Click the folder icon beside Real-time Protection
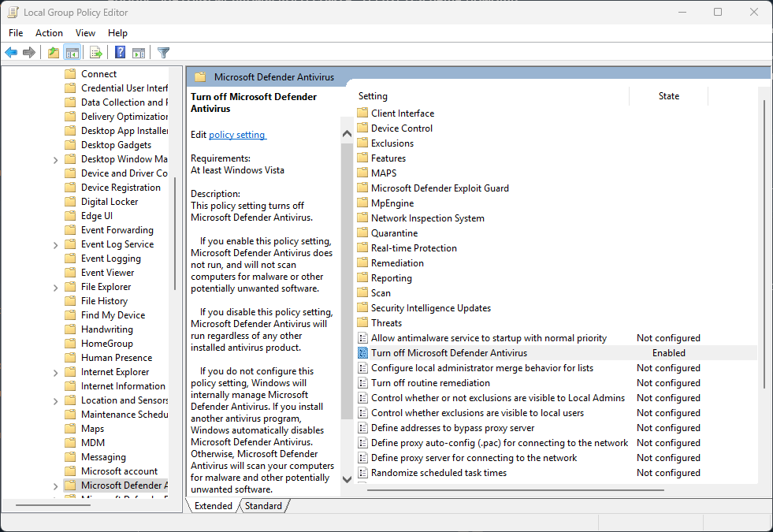The height and width of the screenshot is (532, 773). [362, 247]
